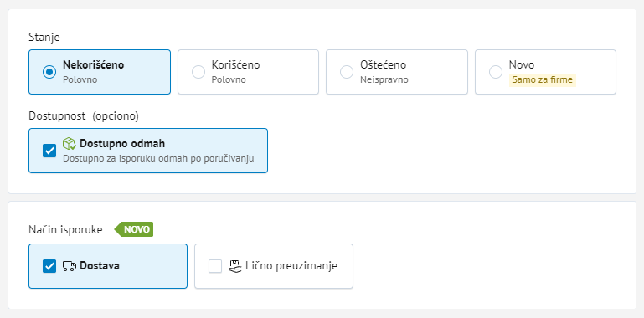Click the Dostupnost (opciono) field label
This screenshot has height=318, width=644.
84,116
